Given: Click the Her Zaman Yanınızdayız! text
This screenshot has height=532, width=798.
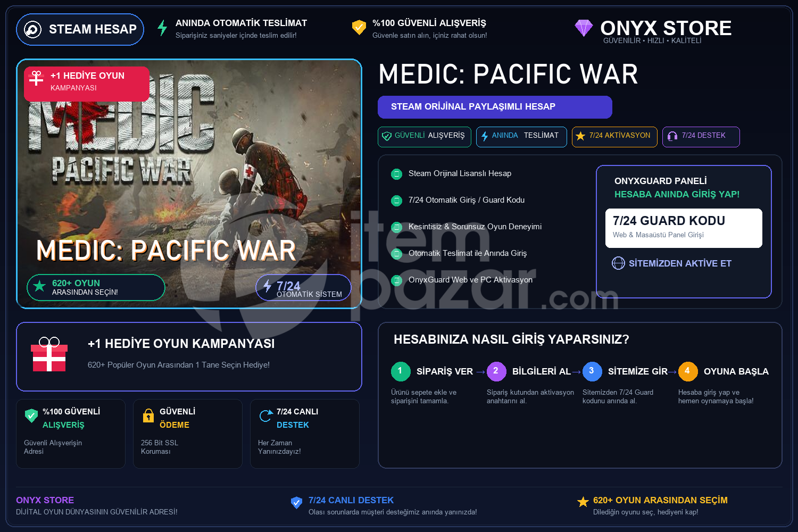Looking at the screenshot, I should pos(279,447).
